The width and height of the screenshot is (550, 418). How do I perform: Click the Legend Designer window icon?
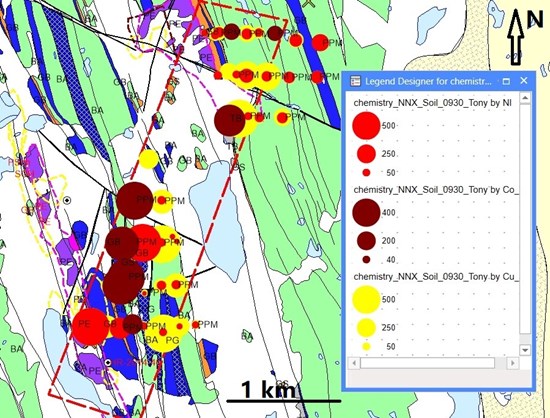pos(355,81)
